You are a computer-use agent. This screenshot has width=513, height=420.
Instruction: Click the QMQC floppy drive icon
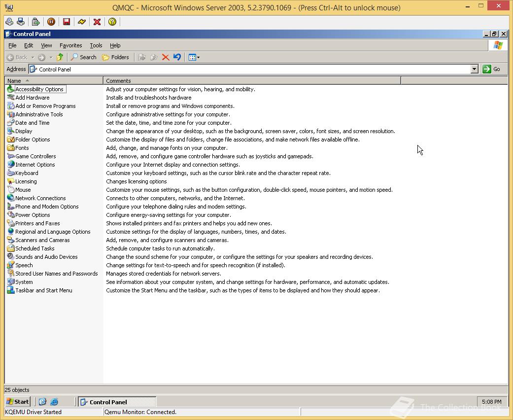click(21, 22)
